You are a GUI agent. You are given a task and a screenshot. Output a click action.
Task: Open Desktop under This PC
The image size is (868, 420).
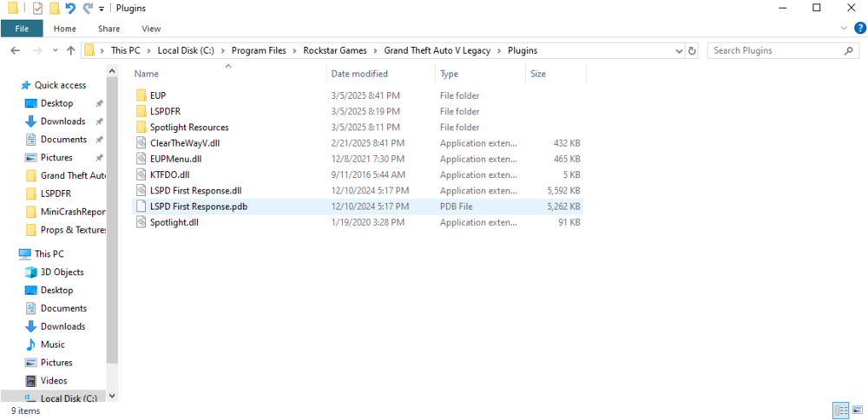[x=56, y=290]
